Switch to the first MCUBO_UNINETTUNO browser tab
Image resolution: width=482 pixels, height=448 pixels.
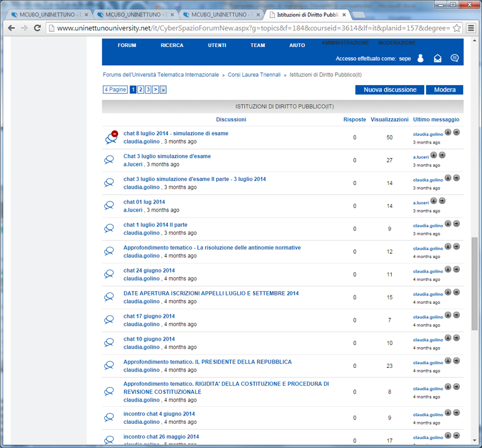42,14
